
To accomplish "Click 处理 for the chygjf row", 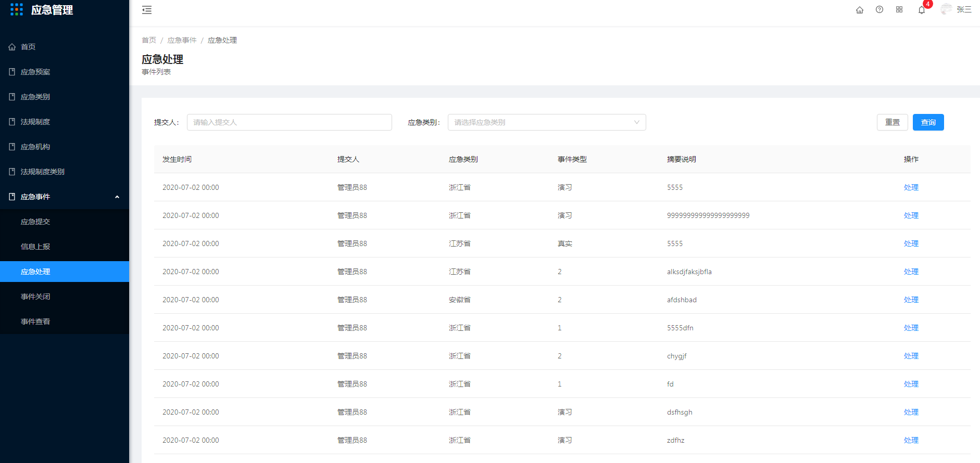I will point(911,356).
